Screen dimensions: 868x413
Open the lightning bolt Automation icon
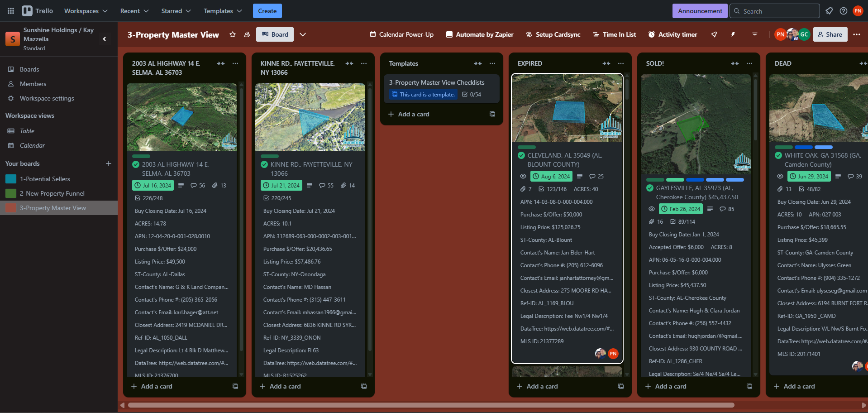(733, 34)
